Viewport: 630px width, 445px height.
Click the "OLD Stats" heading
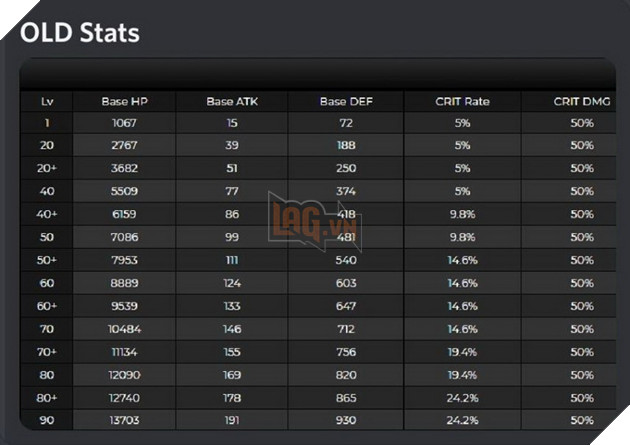[80, 33]
